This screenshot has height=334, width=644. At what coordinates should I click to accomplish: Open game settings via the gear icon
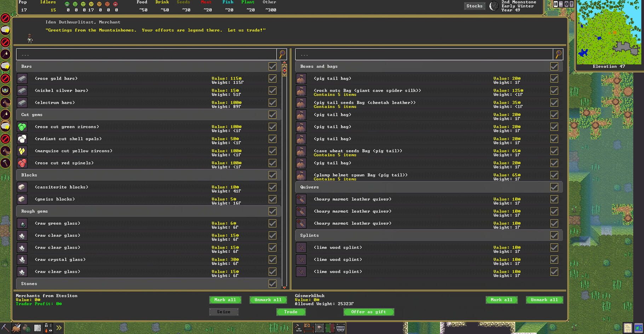pos(565,4)
